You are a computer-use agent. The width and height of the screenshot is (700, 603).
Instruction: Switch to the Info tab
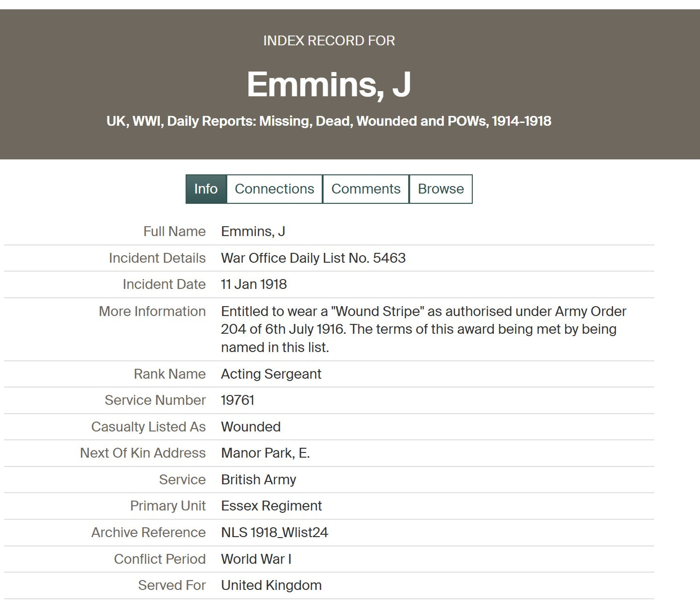206,189
